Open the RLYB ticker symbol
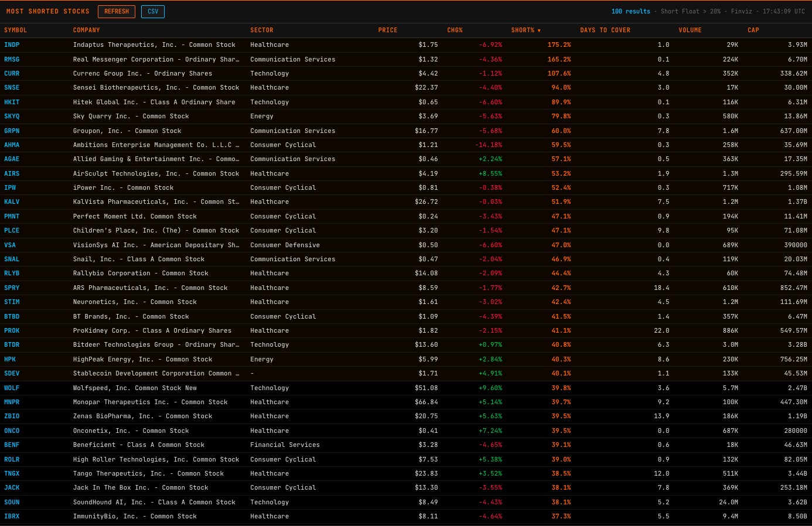Screen dimensions: 812x526 pyautogui.click(x=12, y=274)
